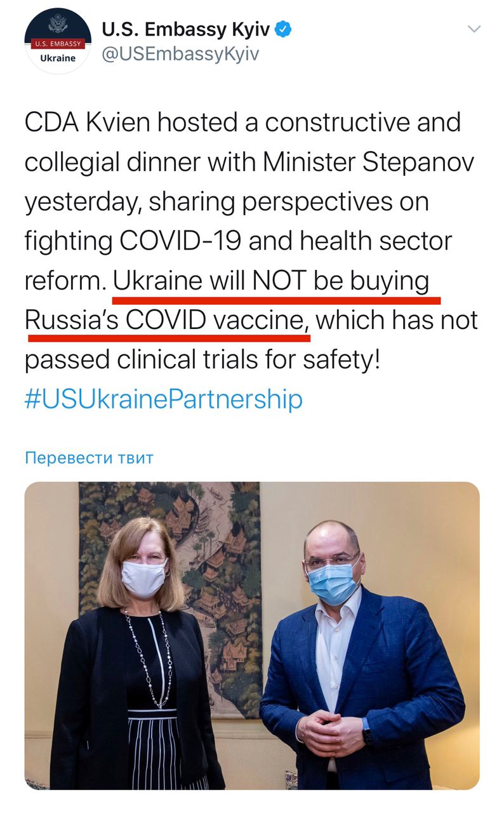Screen dimensions: 504x813
Task: Click the underlined "Russia's COVID vaccine" text
Action: [165, 320]
